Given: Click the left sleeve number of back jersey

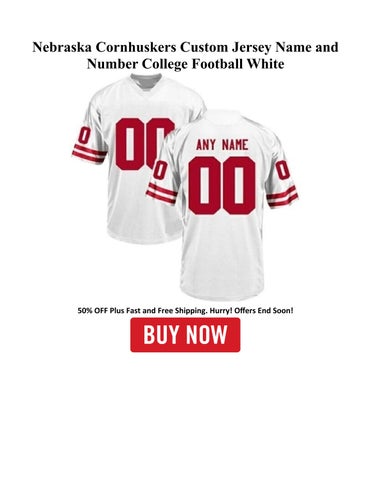Looking at the screenshot, I should [x=160, y=170].
